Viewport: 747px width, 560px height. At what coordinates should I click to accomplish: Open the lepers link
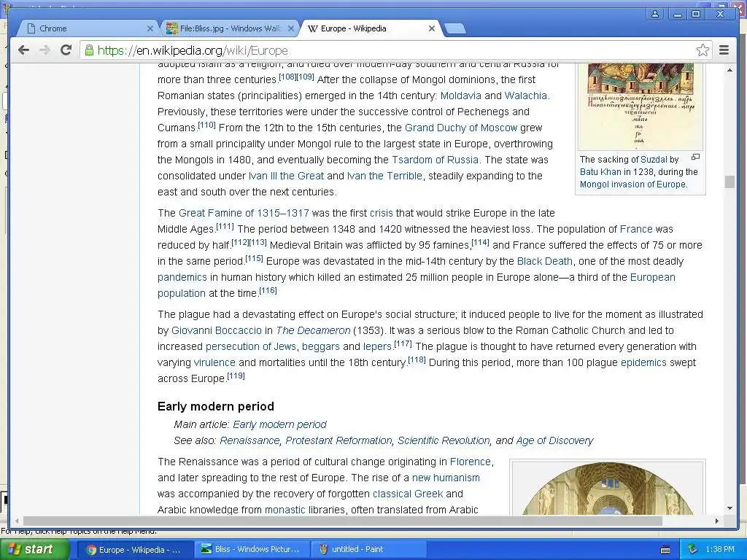377,346
